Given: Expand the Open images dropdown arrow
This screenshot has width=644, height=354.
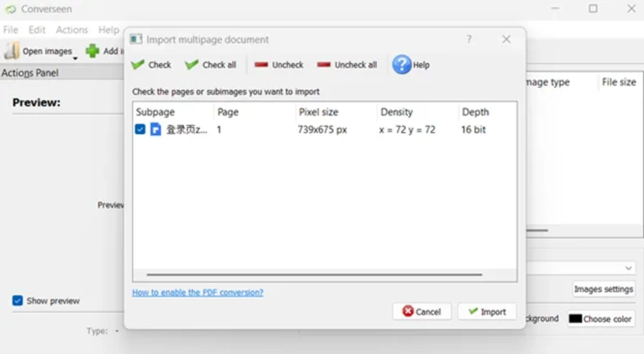Looking at the screenshot, I should pos(75,58).
